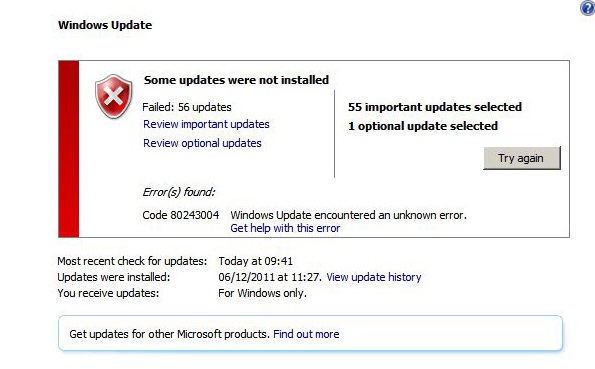Follow the Get help with this error link

pyautogui.click(x=285, y=228)
